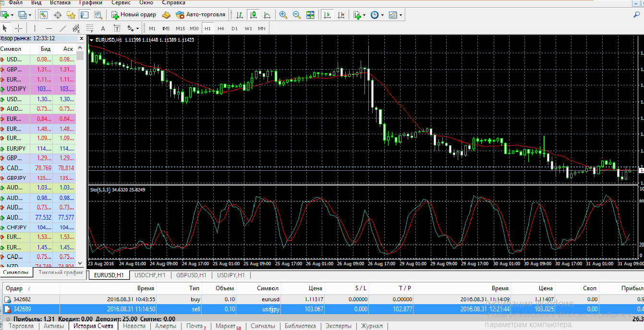Zoom in on the chart
The width and height of the screenshot is (644, 330).
pyautogui.click(x=283, y=15)
